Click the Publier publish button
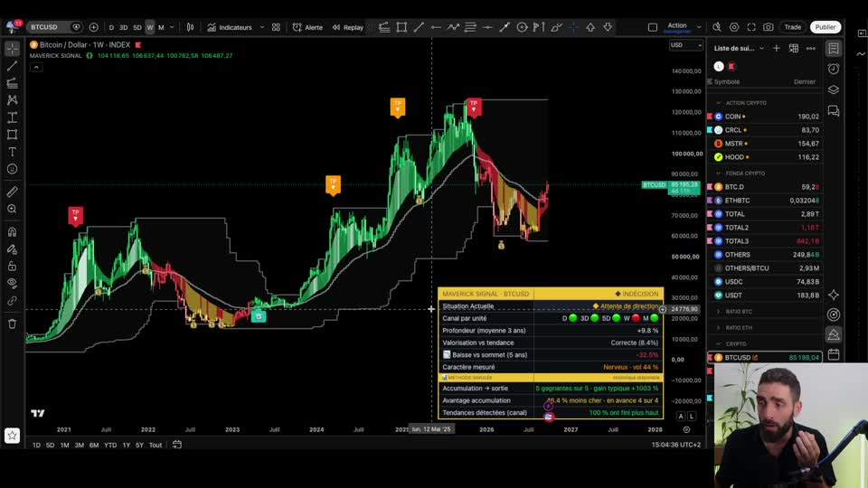The image size is (868, 488). tap(826, 27)
